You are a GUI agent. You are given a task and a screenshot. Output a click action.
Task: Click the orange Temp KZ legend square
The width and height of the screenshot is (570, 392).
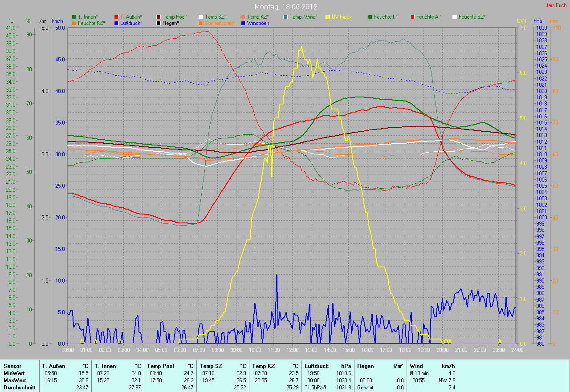(243, 17)
